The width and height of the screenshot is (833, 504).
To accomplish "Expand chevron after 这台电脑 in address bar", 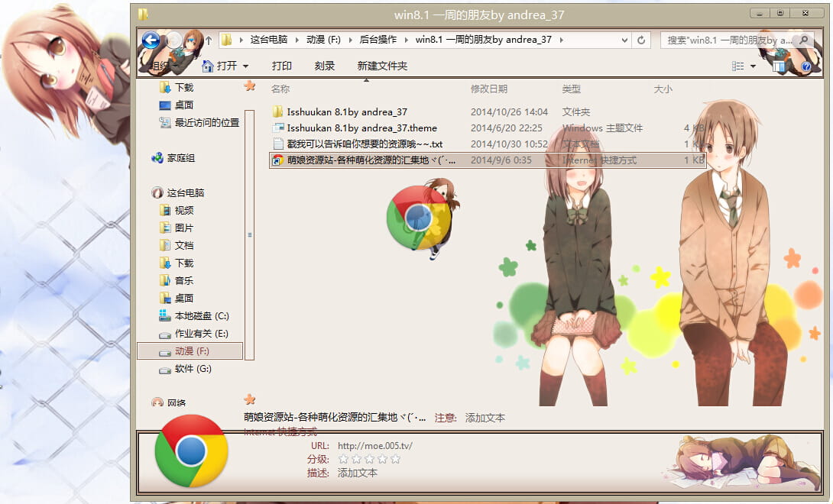I will coord(297,40).
